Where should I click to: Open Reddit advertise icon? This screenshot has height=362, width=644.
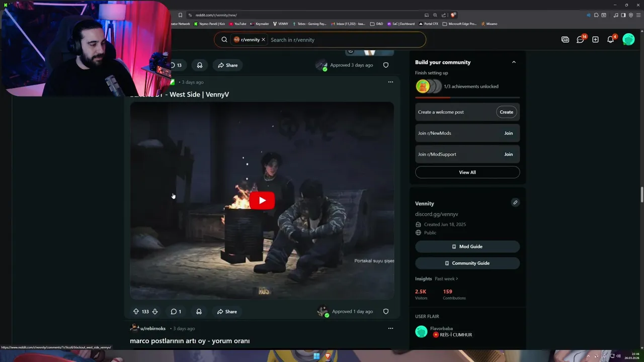tap(565, 39)
